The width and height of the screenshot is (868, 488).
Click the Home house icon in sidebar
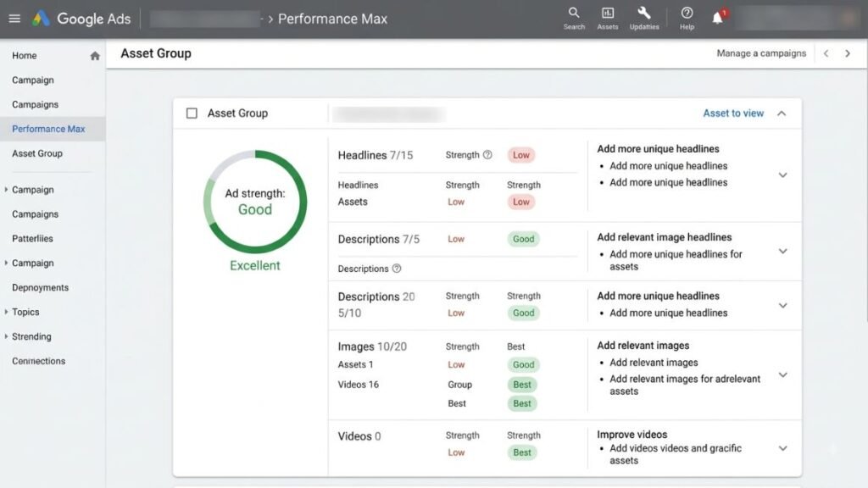pos(95,56)
